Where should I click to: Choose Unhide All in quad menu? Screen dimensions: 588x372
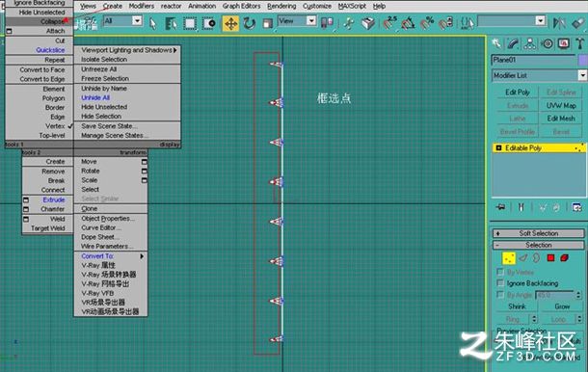click(x=95, y=97)
